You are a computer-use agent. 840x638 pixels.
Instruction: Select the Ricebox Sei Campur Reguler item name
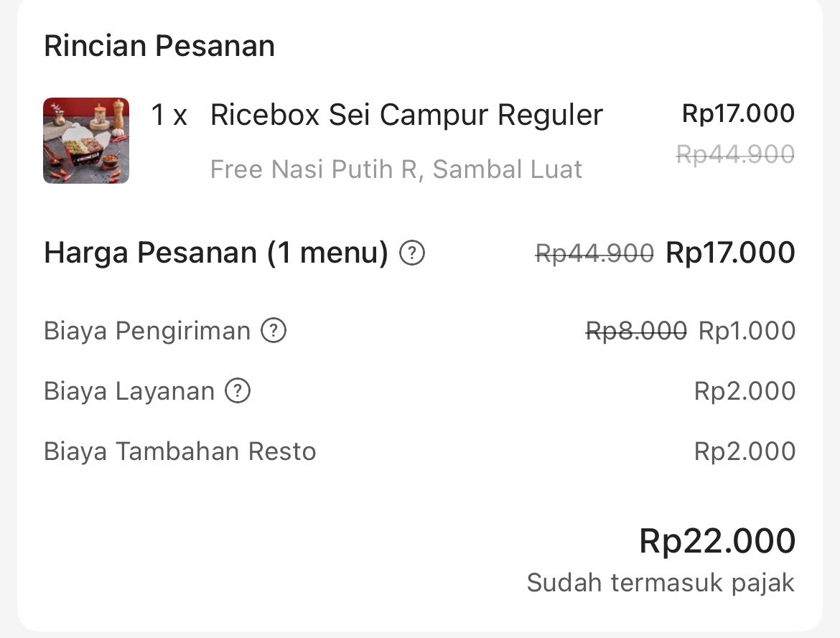pos(406,115)
